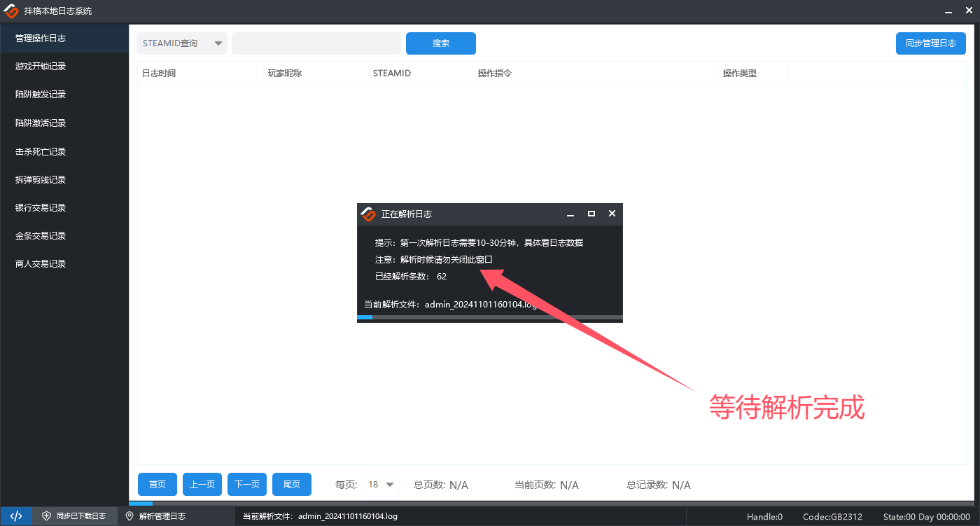Open the STEAMID查询 search type dropdown
Image resolution: width=980 pixels, height=526 pixels.
(x=182, y=43)
